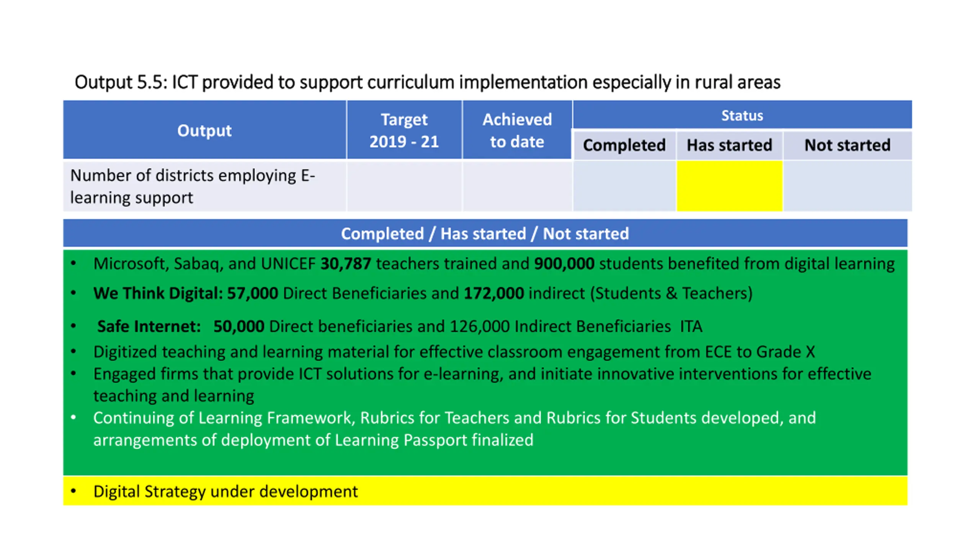The width and height of the screenshot is (980, 551).
Task: Click the yellow 'Digital Strategy under development' bar
Action: tap(485, 491)
